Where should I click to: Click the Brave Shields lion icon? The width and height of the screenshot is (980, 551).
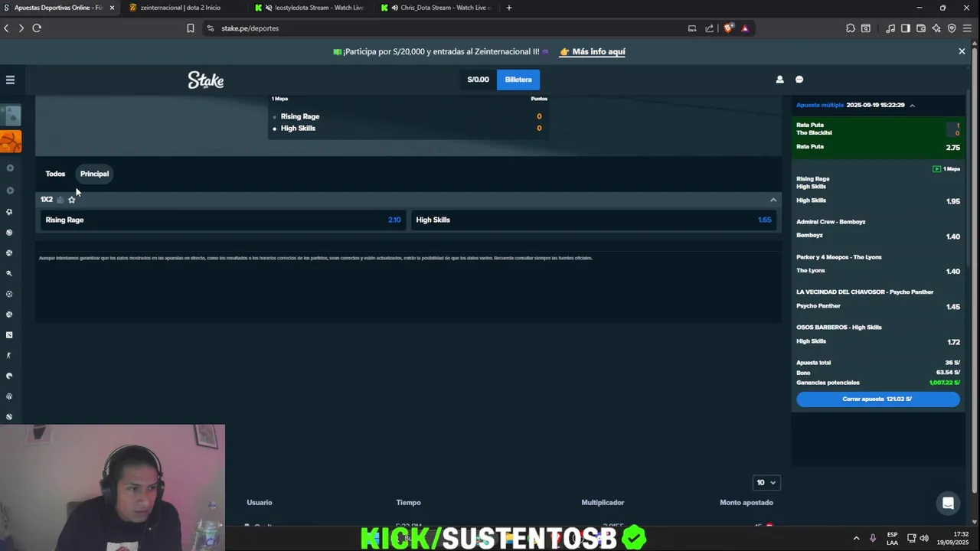pyautogui.click(x=728, y=28)
